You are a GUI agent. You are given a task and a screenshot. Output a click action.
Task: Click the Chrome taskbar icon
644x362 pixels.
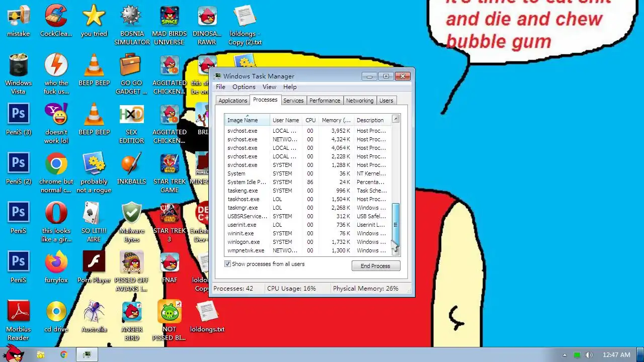pos(63,354)
